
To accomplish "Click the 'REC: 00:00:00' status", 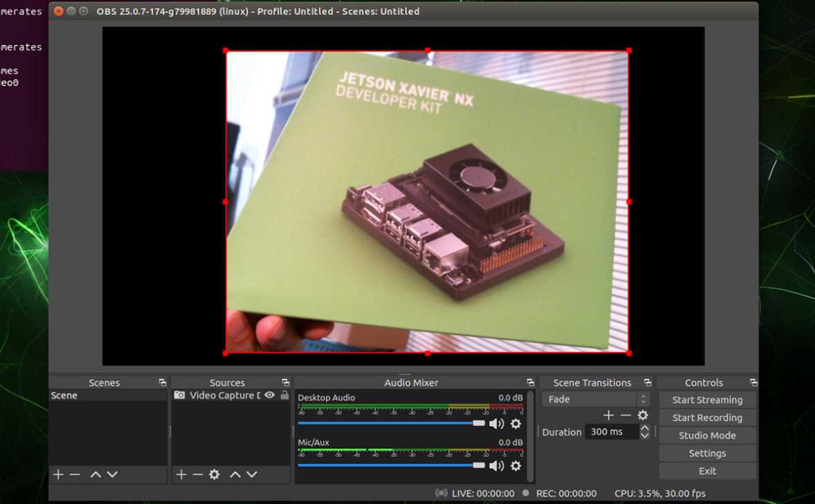I will [566, 493].
